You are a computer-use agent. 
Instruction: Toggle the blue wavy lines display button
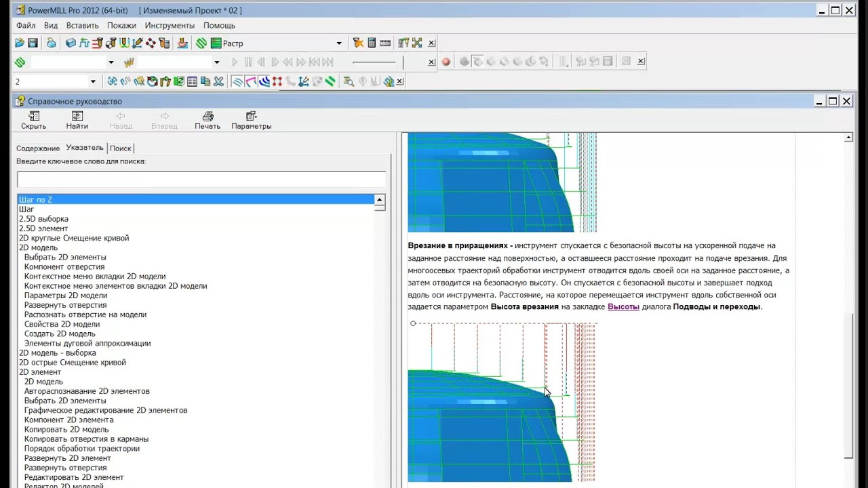(237, 81)
